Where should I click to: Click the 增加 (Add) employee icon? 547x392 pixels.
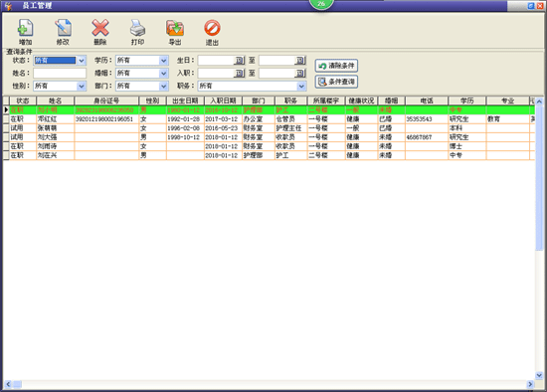click(x=25, y=28)
